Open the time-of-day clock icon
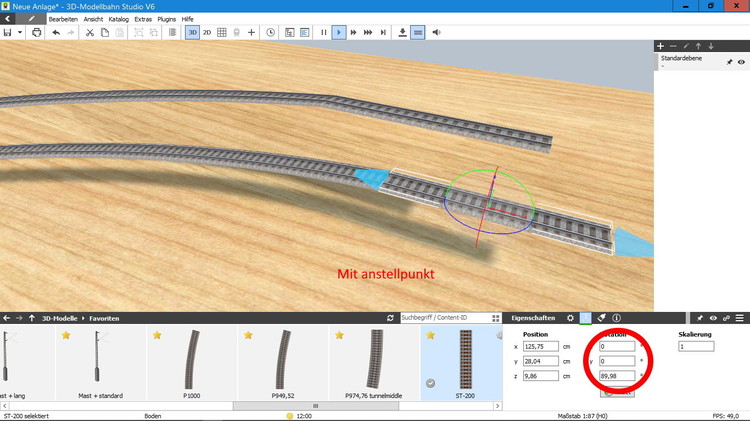The height and width of the screenshot is (421, 750). [270, 32]
